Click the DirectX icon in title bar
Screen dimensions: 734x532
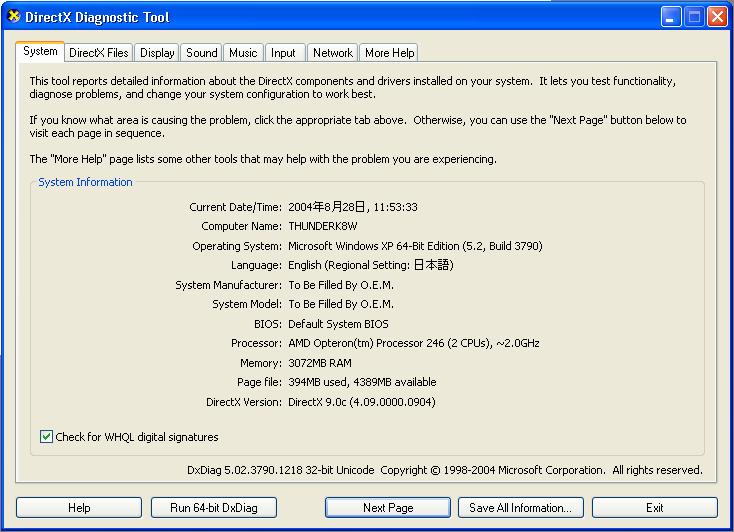click(13, 17)
